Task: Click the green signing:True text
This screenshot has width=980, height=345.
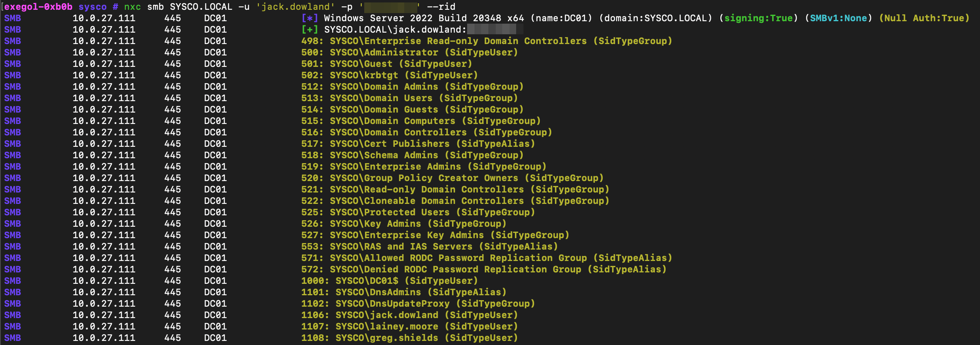Action: tap(758, 18)
